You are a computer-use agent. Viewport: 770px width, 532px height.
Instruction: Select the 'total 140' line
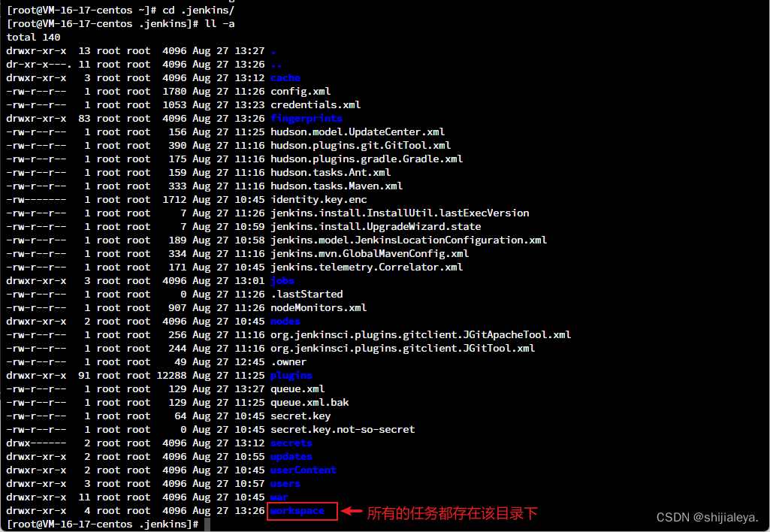(x=33, y=37)
